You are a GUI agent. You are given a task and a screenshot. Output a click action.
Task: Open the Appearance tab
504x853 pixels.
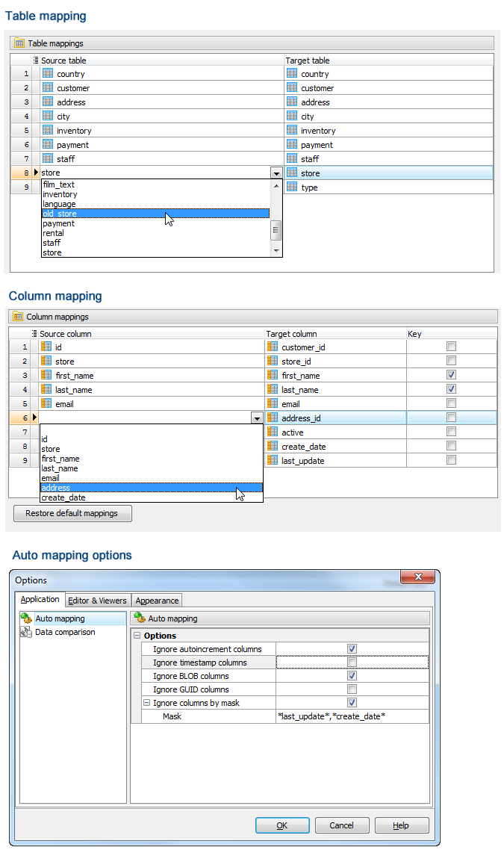coord(157,601)
